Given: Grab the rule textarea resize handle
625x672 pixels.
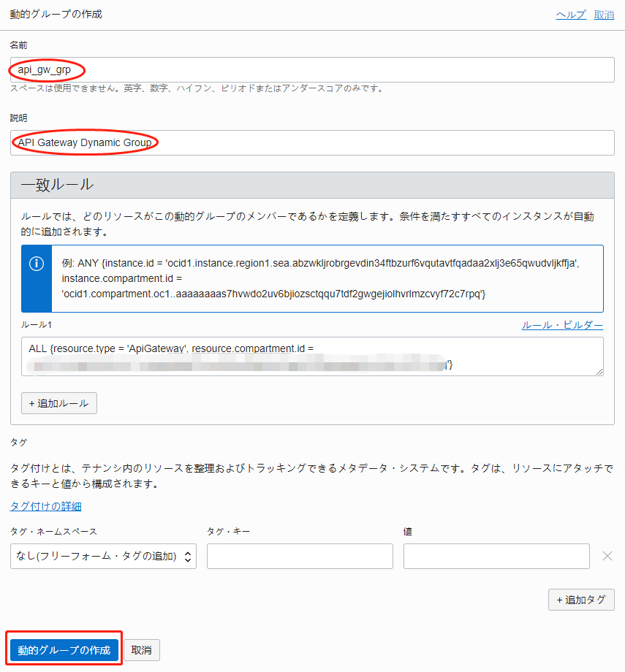Looking at the screenshot, I should [599, 371].
